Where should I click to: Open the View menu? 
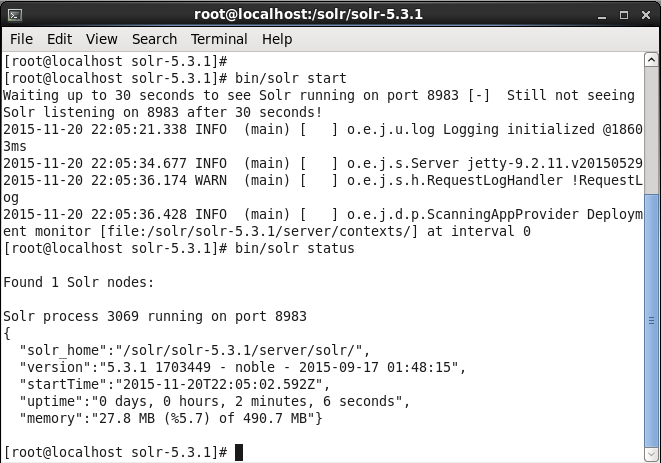(x=102, y=39)
